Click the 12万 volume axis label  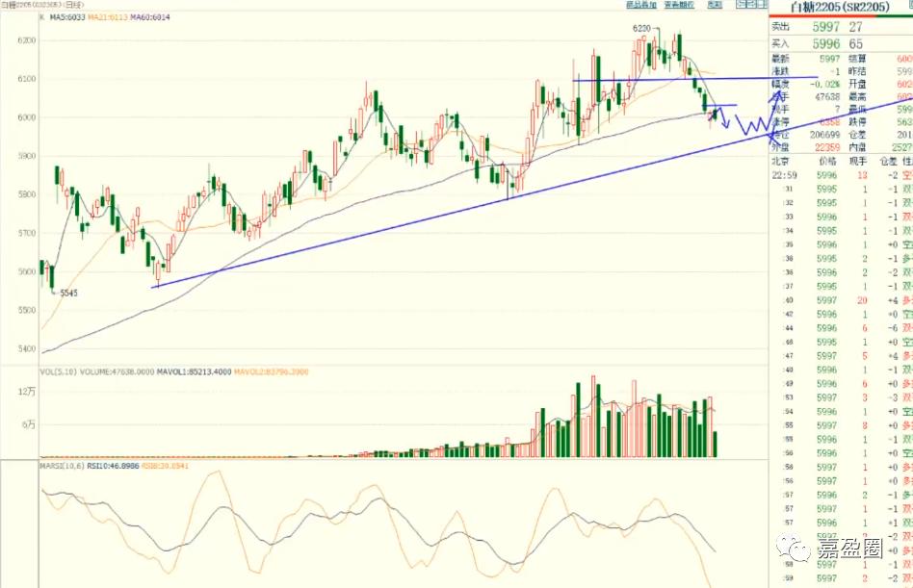[27, 392]
